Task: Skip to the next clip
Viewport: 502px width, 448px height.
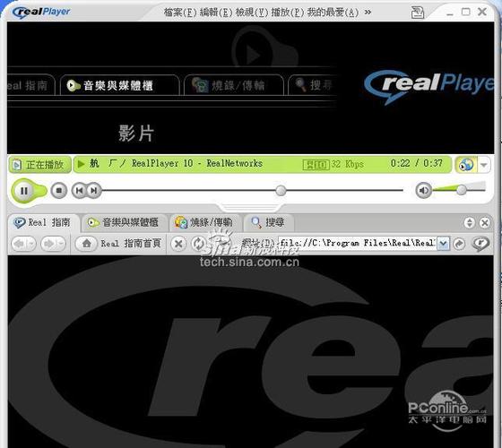Action: 94,190
